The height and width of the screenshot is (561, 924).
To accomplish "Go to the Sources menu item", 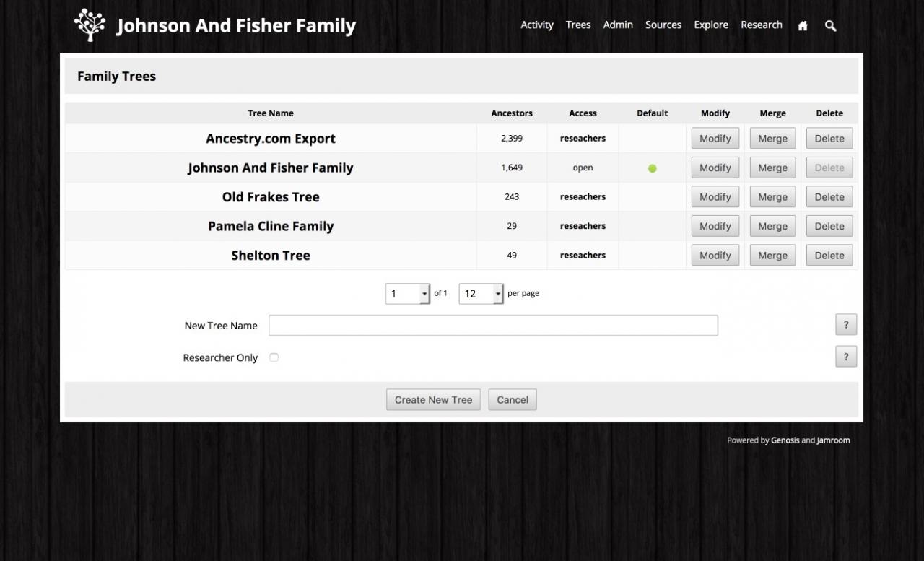I will (663, 25).
